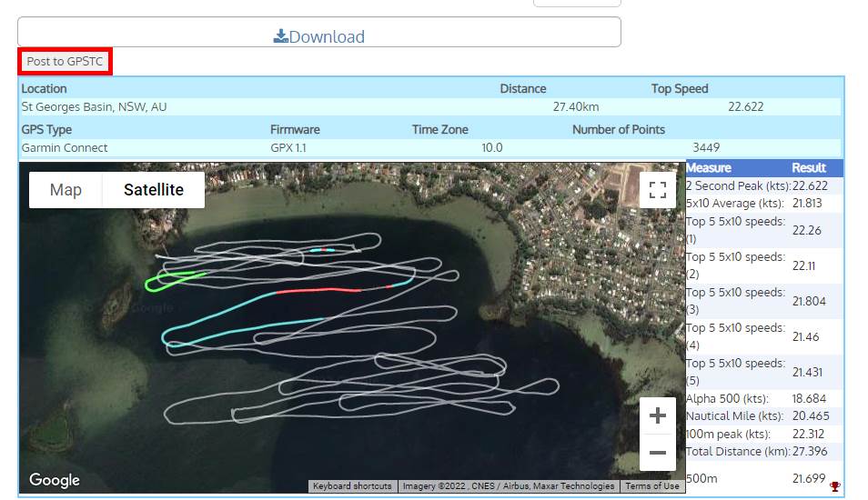
Task: Toggle fullscreen map view
Action: pyautogui.click(x=657, y=190)
